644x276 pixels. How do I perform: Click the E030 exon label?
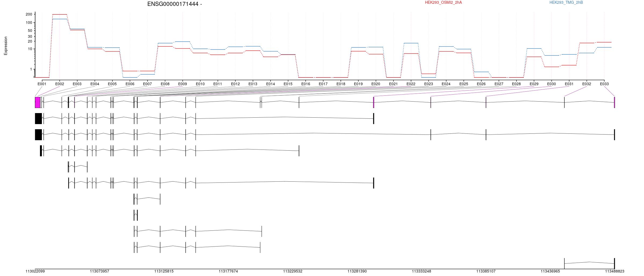tap(551, 84)
